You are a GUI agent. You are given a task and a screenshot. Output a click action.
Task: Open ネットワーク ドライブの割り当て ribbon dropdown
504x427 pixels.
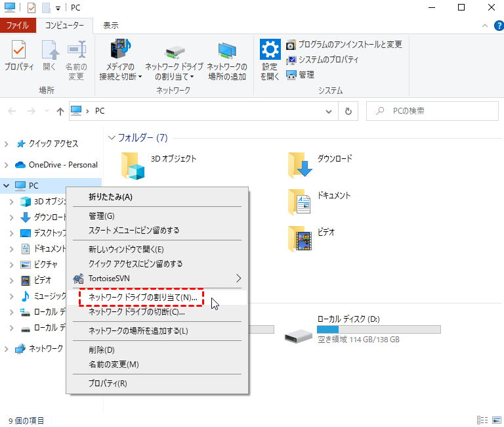174,60
